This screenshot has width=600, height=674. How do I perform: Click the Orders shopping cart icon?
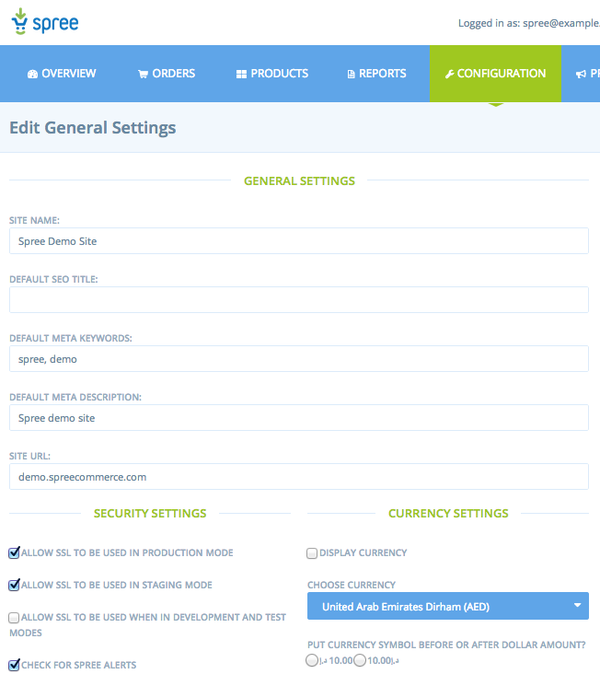143,74
